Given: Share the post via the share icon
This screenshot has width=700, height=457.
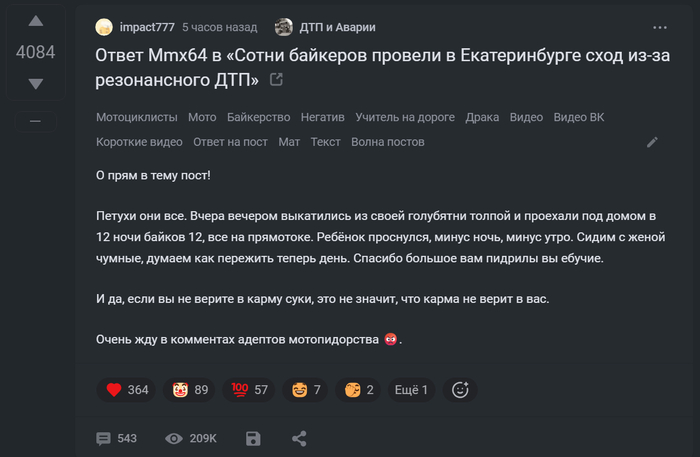Looking at the screenshot, I should click(298, 438).
